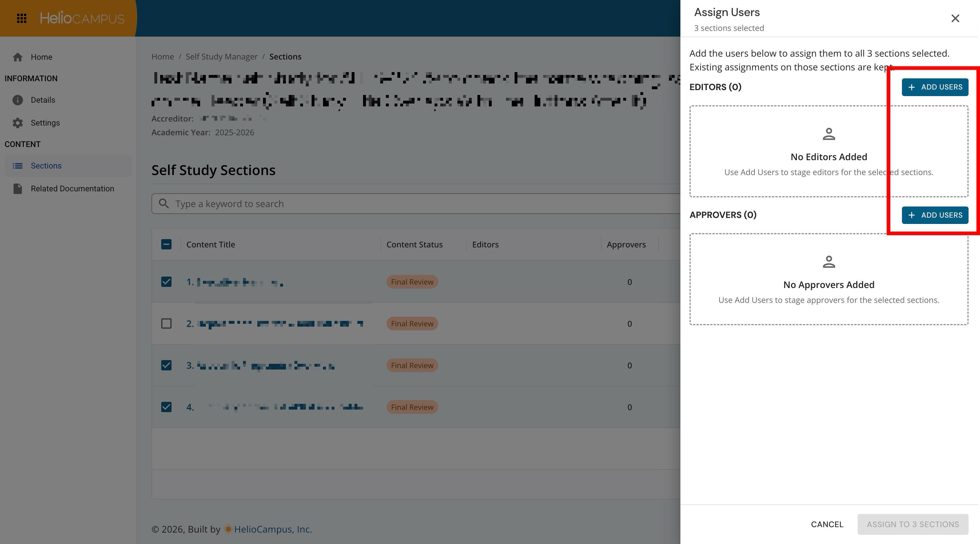Viewport: 980px width, 544px height.
Task: Uncheck the checkbox for section 4
Action: point(166,407)
